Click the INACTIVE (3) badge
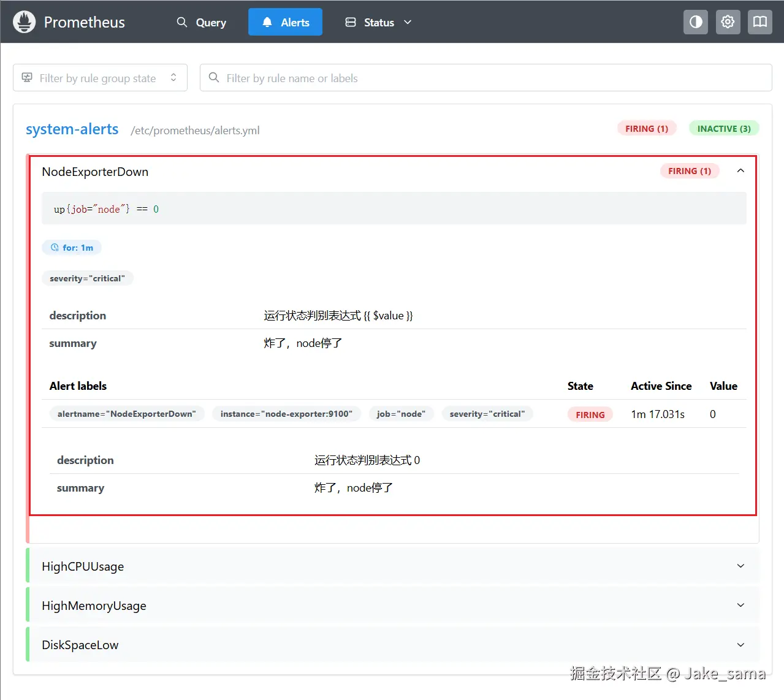The height and width of the screenshot is (700, 784). 724,128
